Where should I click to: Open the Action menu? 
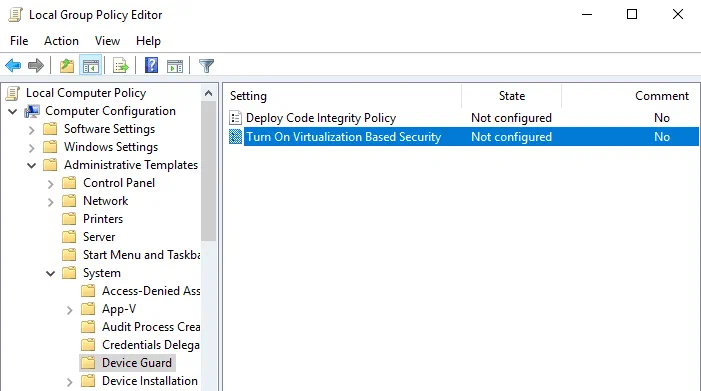pos(61,41)
